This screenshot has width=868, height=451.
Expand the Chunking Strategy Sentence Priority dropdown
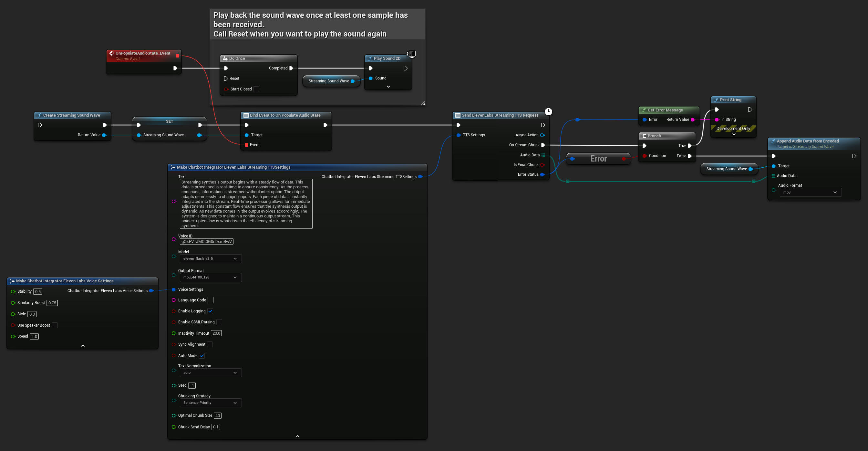point(210,403)
